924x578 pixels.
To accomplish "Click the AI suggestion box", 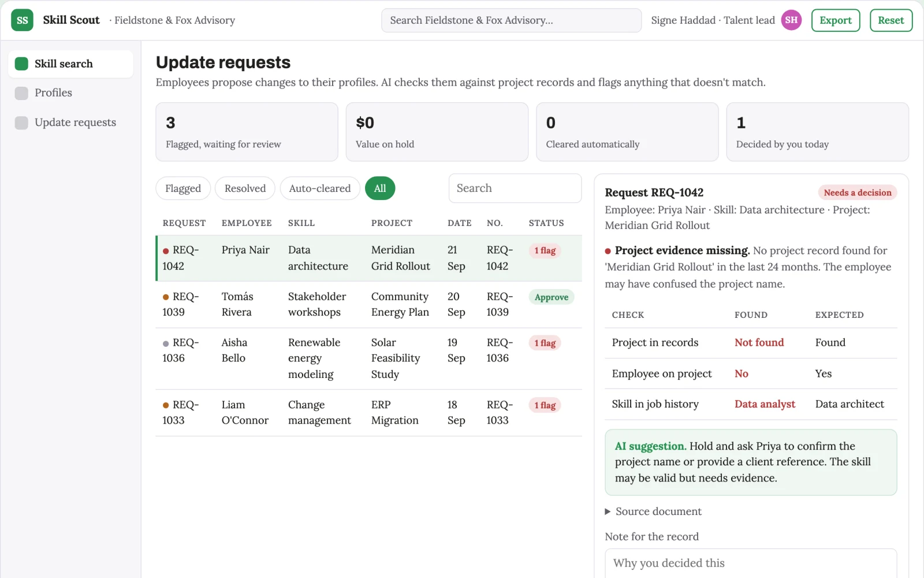I will point(751,462).
